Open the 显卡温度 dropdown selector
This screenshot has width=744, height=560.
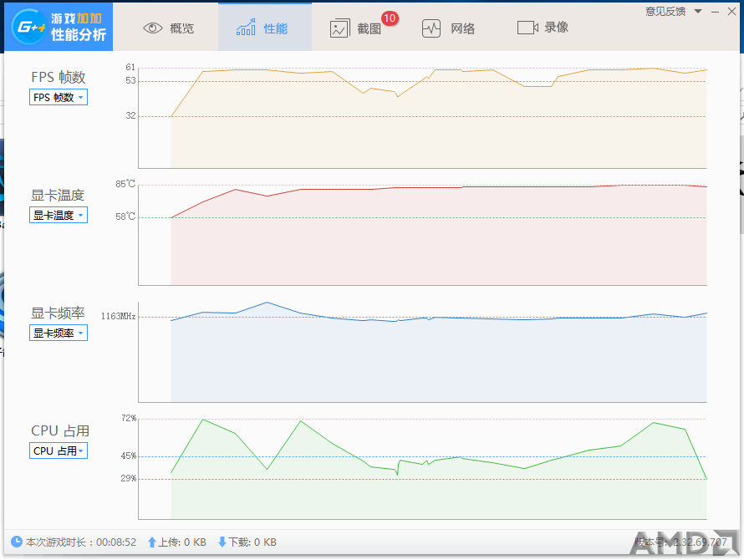pos(59,215)
